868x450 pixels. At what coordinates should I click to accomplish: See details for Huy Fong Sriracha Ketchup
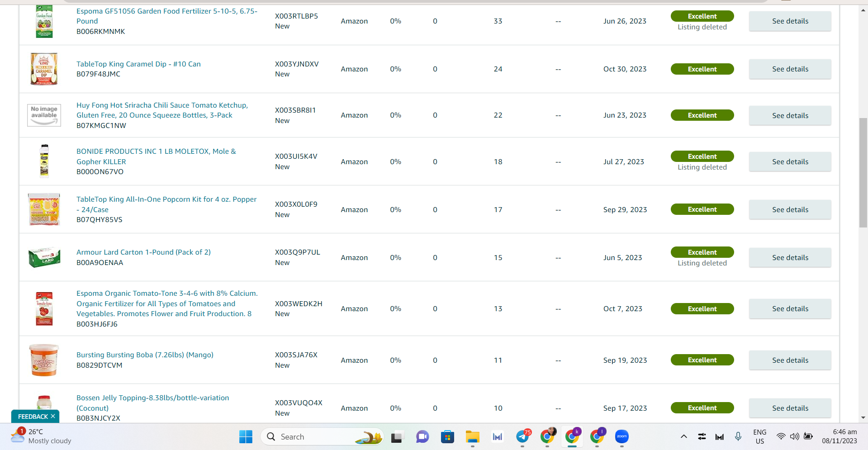pyautogui.click(x=790, y=115)
